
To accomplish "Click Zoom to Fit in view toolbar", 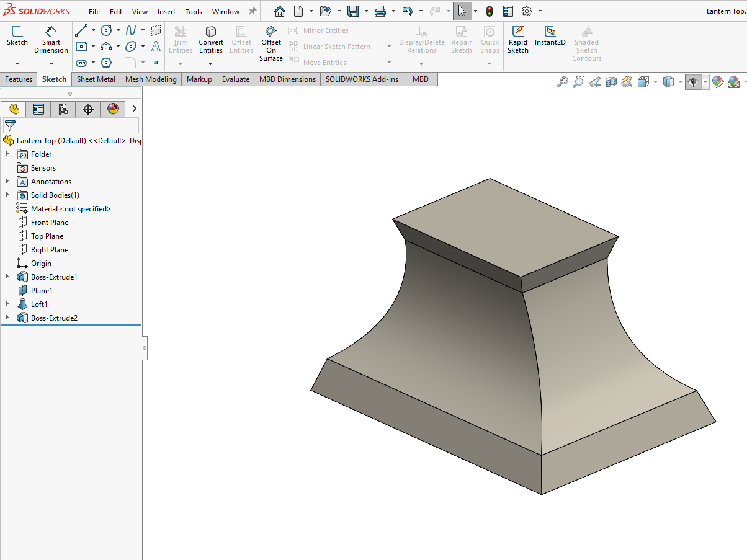I will [x=563, y=82].
